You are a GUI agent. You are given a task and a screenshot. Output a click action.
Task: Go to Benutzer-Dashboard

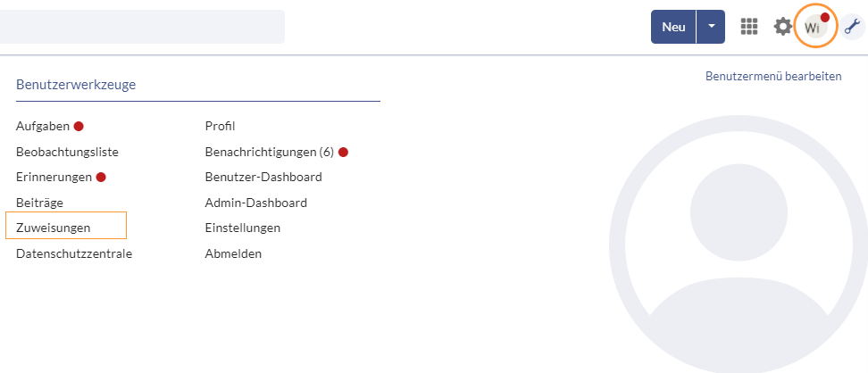tap(263, 177)
